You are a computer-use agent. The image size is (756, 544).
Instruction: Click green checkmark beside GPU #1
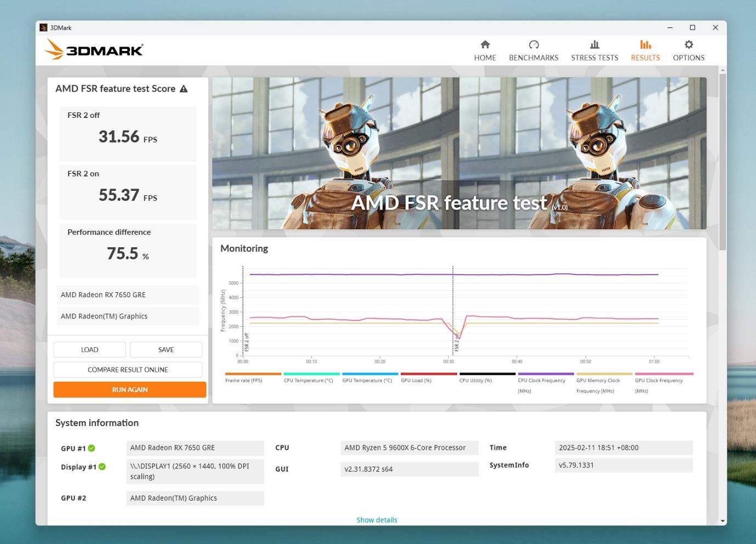click(x=92, y=448)
